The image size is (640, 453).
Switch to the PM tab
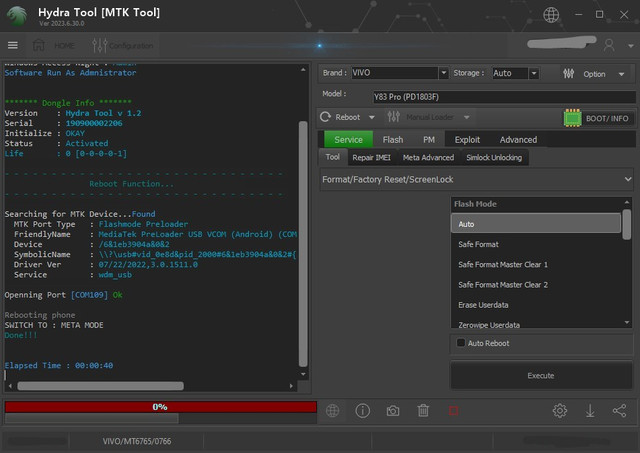point(429,140)
